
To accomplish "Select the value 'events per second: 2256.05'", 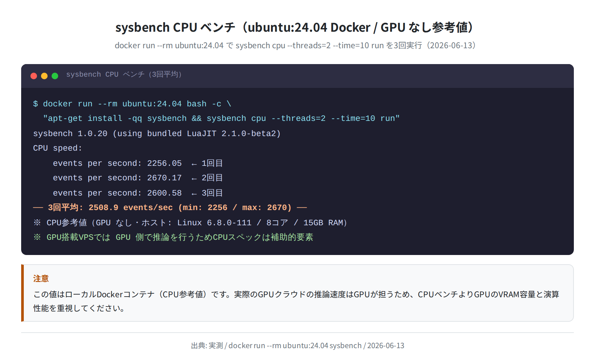I will [x=117, y=163].
